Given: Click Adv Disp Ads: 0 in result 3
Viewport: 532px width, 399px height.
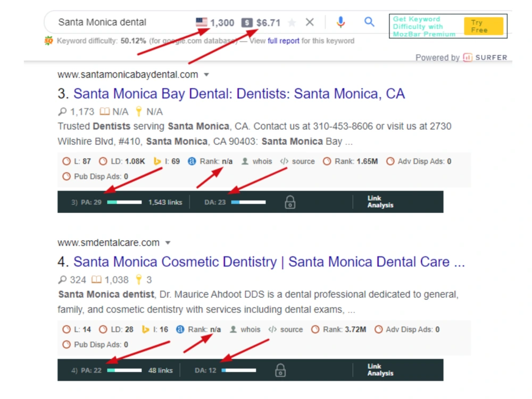Looking at the screenshot, I should [419, 162].
